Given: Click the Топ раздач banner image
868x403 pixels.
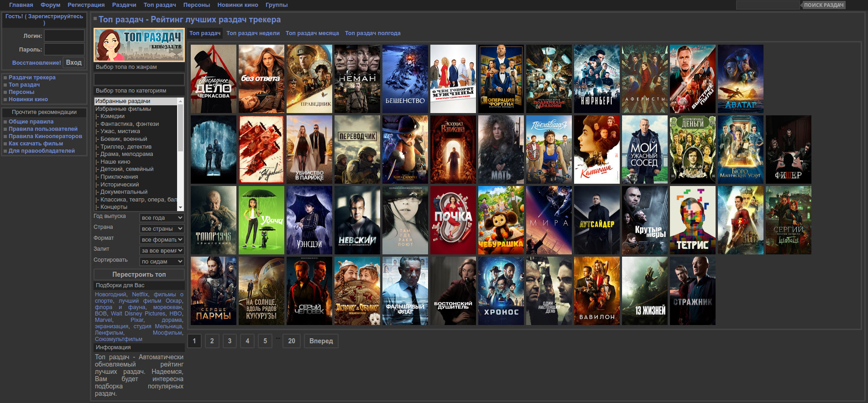Looking at the screenshot, I should point(139,45).
